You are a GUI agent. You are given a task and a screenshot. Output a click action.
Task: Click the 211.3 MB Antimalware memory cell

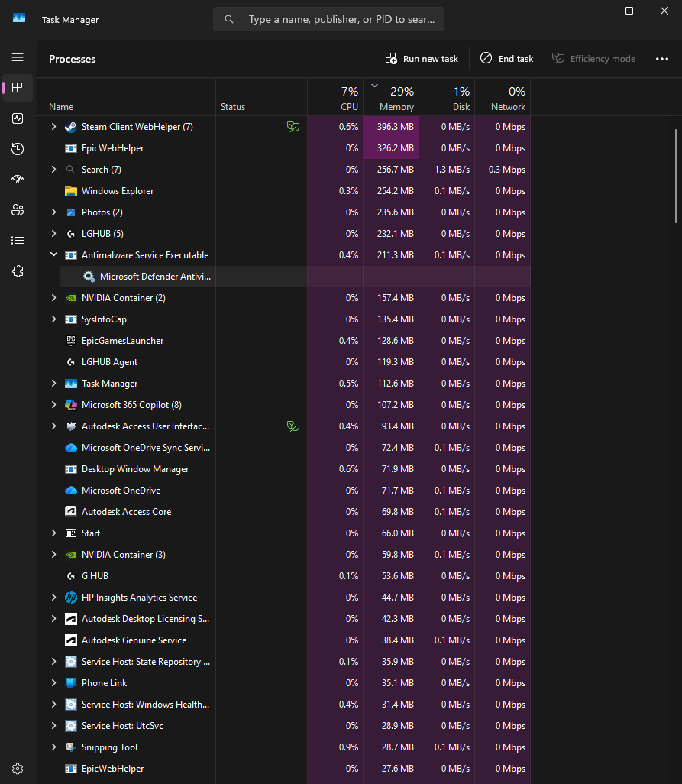click(391, 255)
